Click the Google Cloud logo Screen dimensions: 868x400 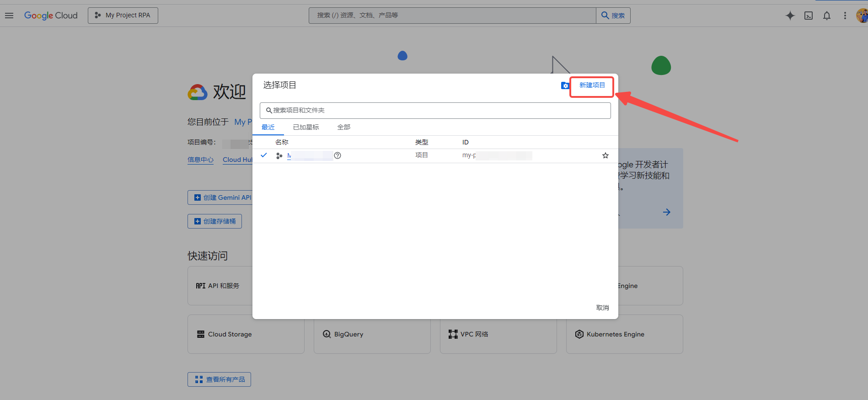(x=51, y=16)
